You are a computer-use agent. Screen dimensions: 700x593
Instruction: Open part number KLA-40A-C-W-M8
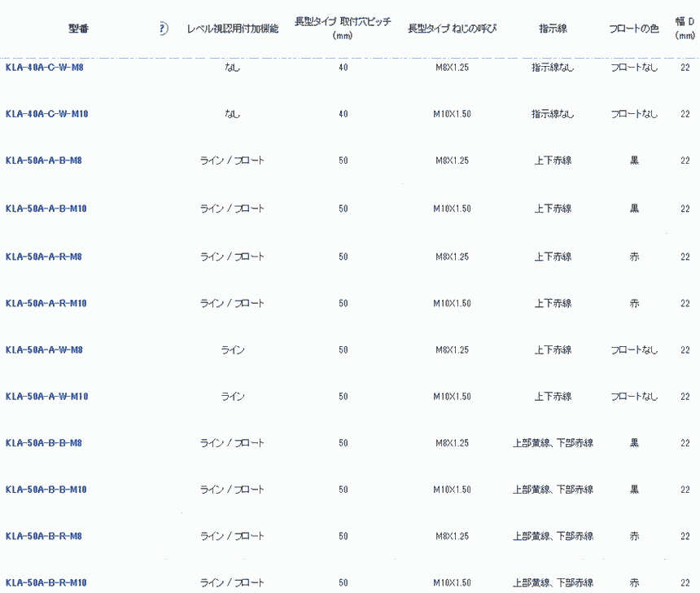click(44, 68)
